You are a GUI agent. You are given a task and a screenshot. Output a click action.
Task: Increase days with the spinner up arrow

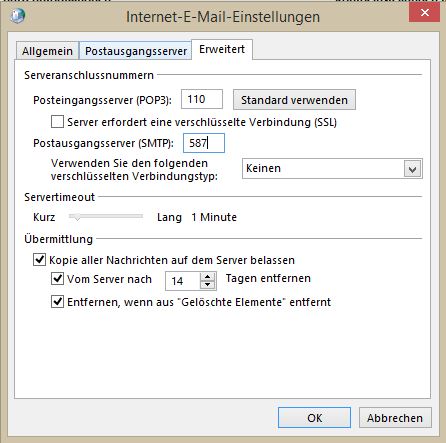(208, 277)
